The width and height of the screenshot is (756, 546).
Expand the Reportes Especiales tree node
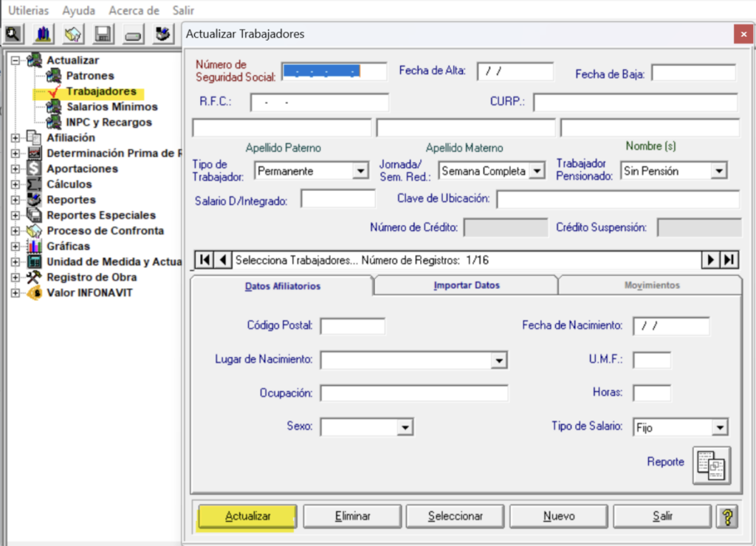(x=16, y=215)
